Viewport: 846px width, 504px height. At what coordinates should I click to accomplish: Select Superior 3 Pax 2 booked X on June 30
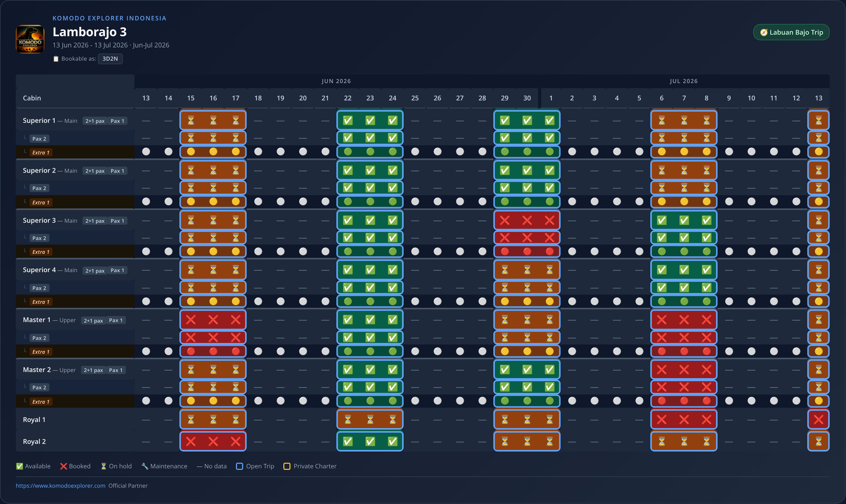[527, 238]
